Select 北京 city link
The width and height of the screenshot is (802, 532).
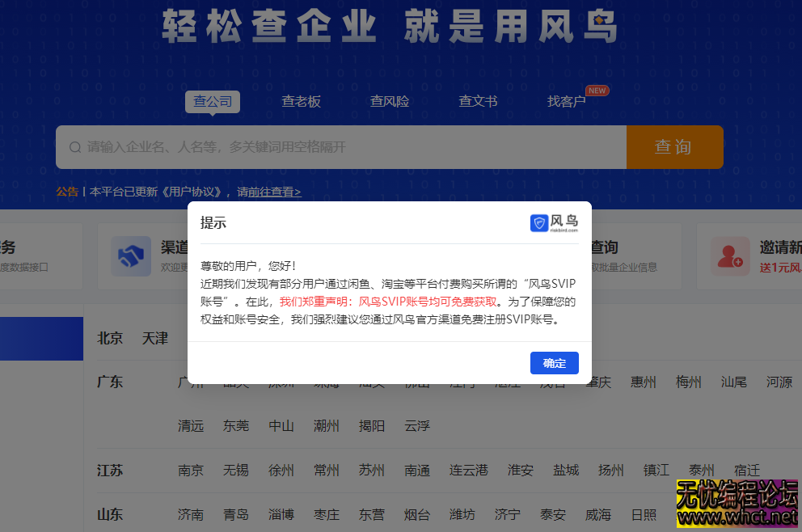(x=110, y=338)
